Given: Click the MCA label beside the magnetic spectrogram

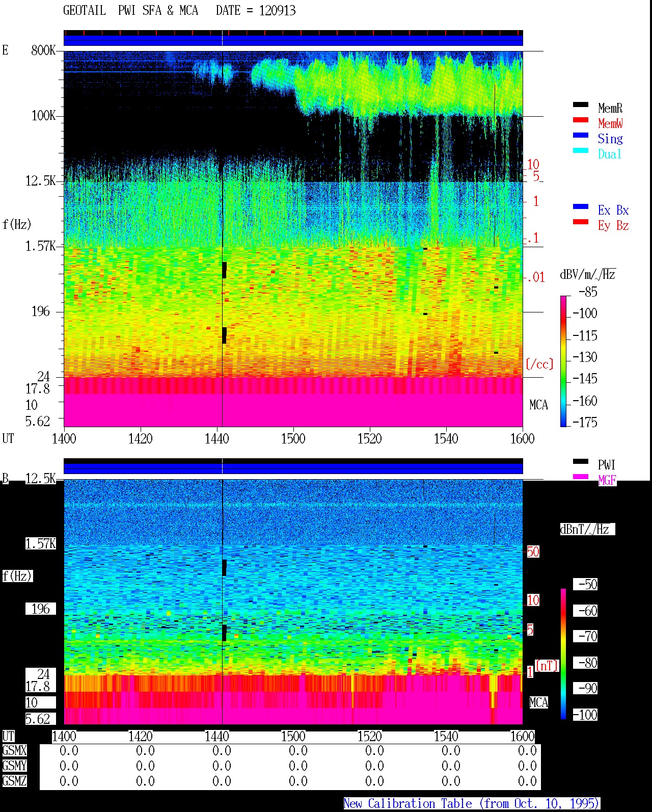Looking at the screenshot, I should [538, 702].
